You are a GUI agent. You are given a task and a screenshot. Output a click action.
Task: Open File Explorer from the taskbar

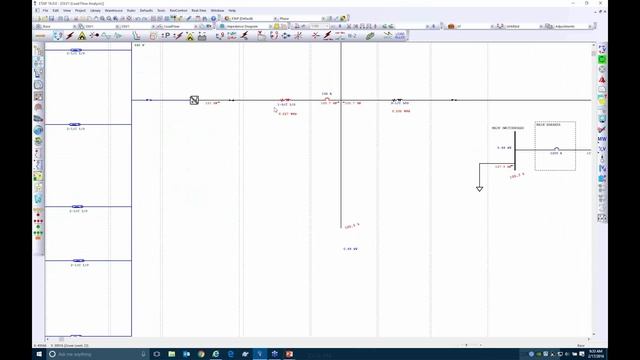(172, 354)
